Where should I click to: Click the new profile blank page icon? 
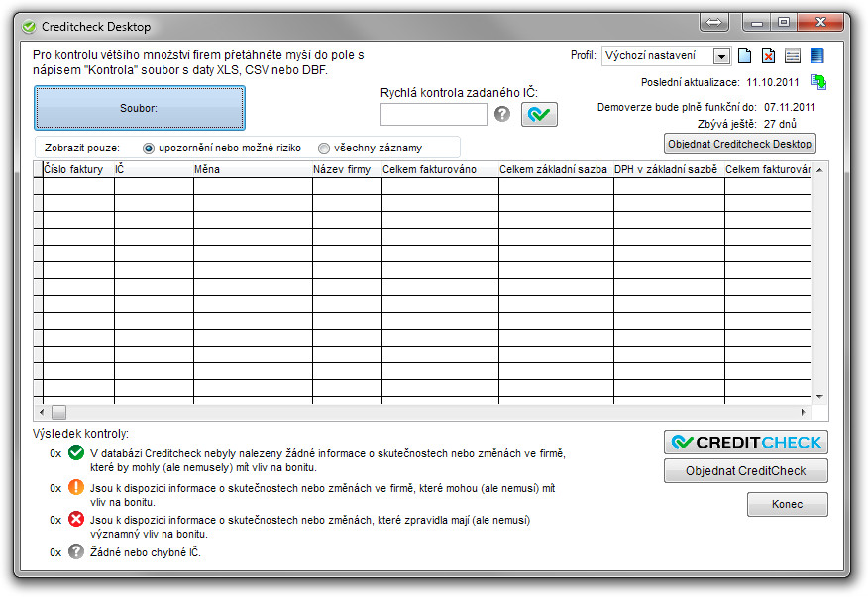pyautogui.click(x=744, y=55)
